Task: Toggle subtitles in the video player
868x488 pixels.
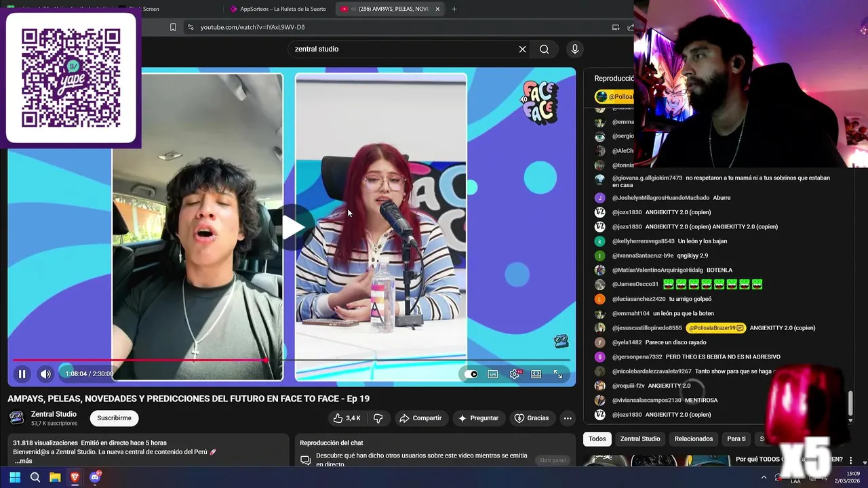Action: click(493, 374)
